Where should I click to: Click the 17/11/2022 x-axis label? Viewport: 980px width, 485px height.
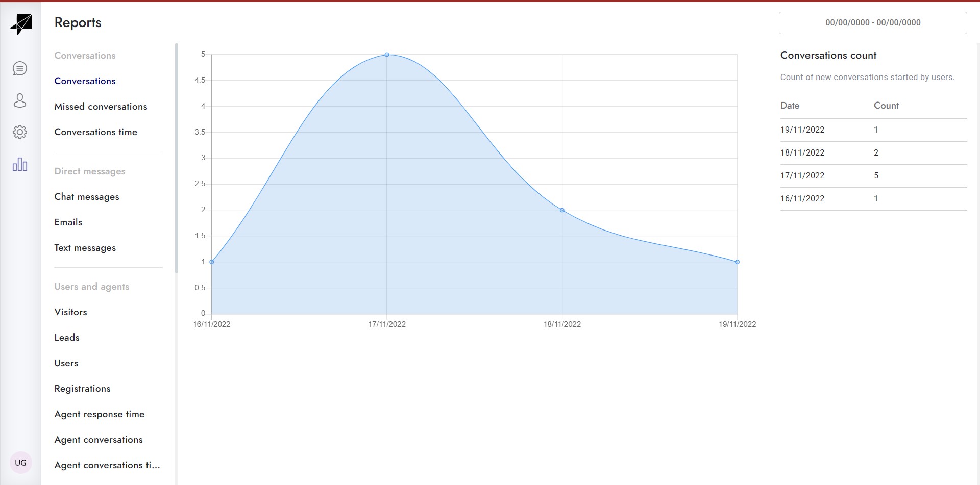point(387,324)
